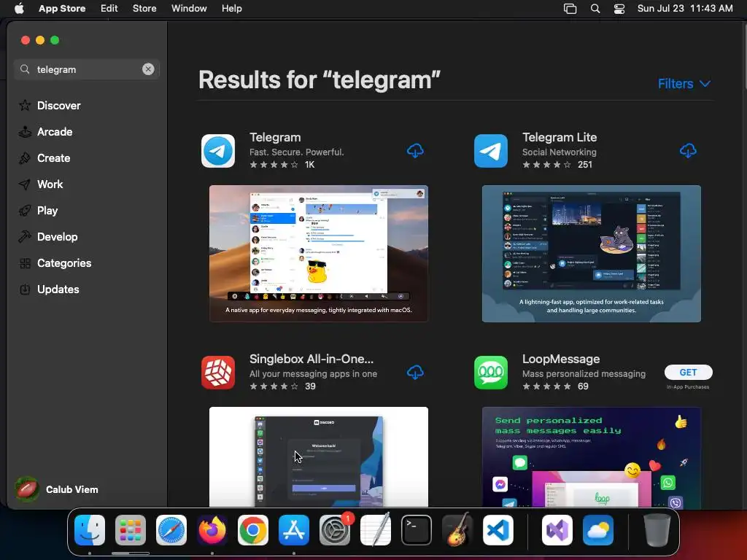
Task: Open the Telegram Lite title link
Action: click(560, 137)
